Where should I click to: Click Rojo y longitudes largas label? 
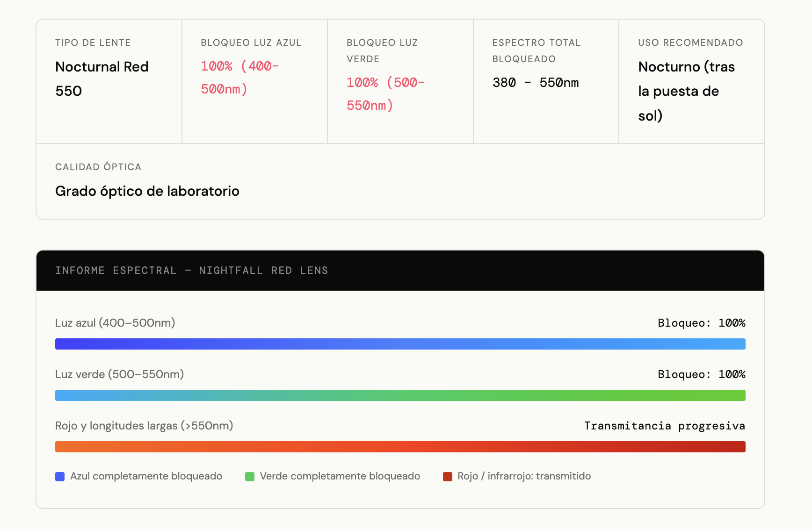point(144,426)
